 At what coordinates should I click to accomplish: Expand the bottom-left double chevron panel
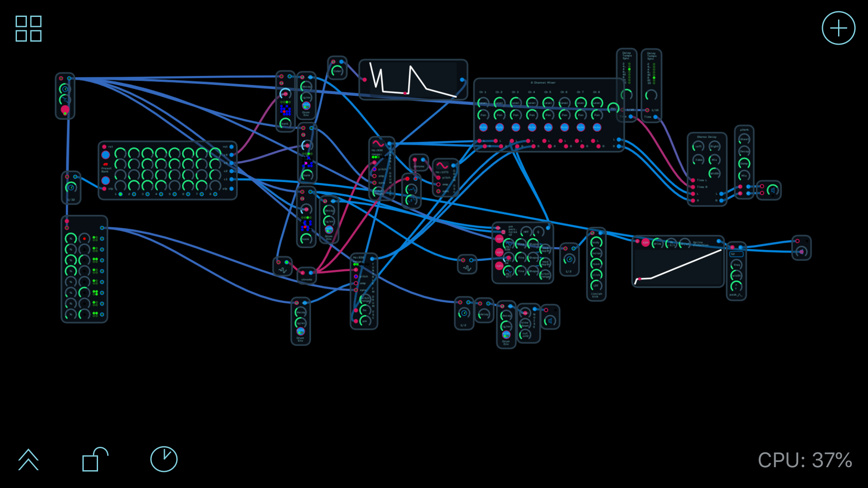[28, 459]
